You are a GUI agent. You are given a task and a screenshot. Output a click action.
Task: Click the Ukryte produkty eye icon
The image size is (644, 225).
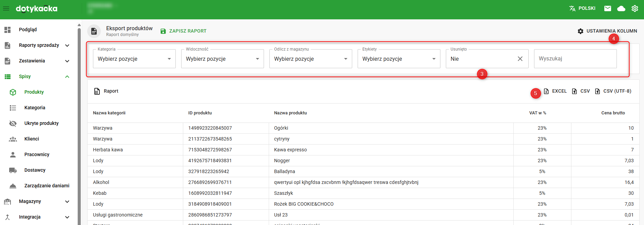pos(13,123)
